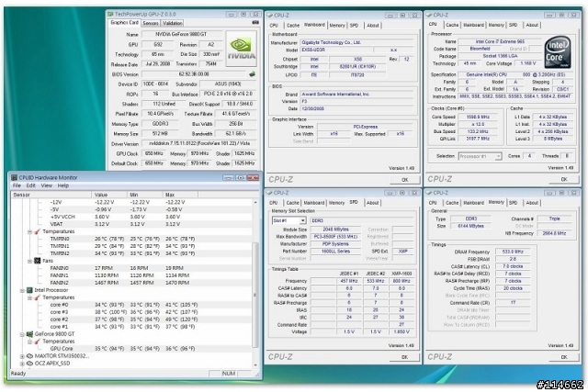Image resolution: width=588 pixels, height=392 pixels.
Task: Click the GeForce 9800 GT card icon in tree
Action: click(29, 334)
